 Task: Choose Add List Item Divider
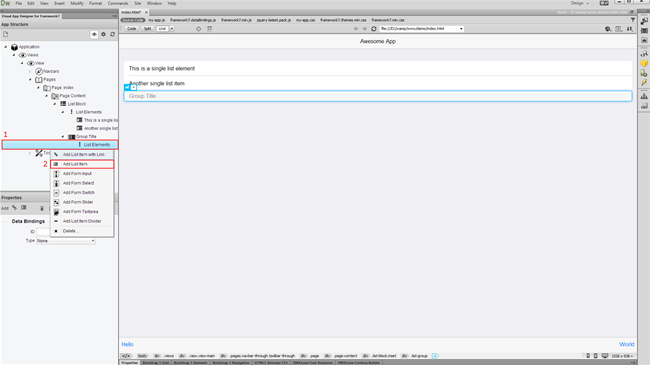pos(82,221)
